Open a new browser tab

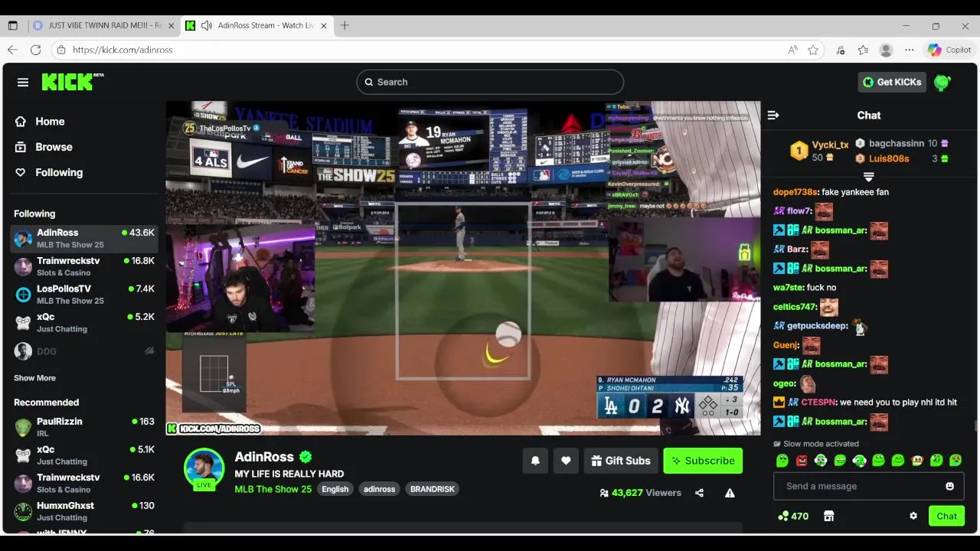345,25
